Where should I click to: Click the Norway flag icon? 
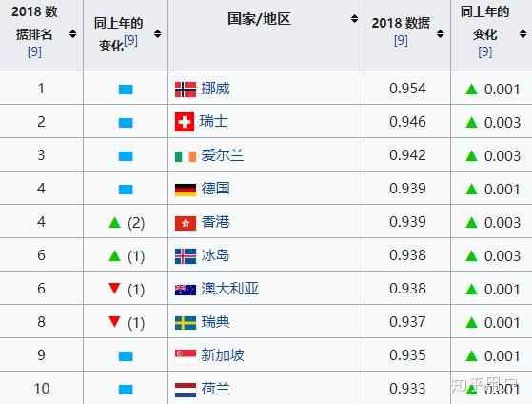click(x=186, y=90)
